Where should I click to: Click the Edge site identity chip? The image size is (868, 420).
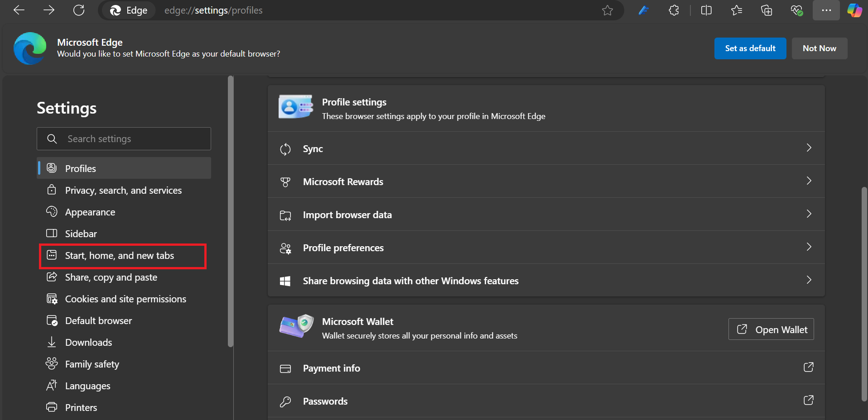pyautogui.click(x=129, y=10)
